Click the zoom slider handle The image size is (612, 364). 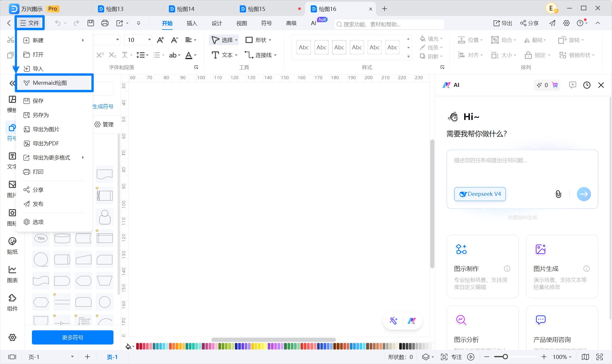point(505,357)
